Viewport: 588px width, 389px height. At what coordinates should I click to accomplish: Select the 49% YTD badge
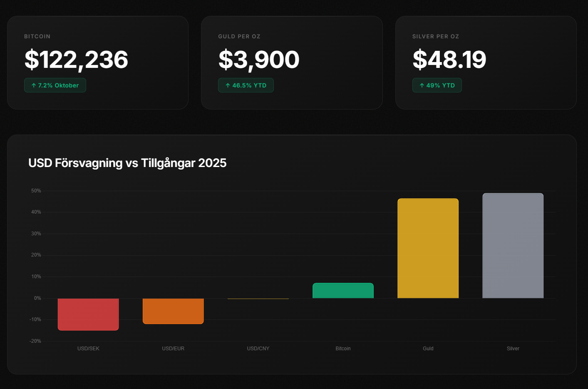coord(437,85)
